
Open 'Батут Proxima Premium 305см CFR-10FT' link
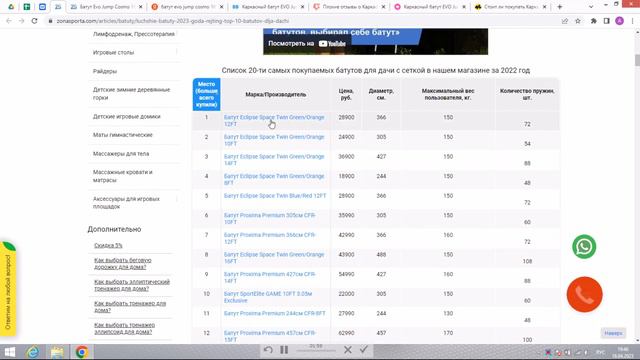click(270, 218)
